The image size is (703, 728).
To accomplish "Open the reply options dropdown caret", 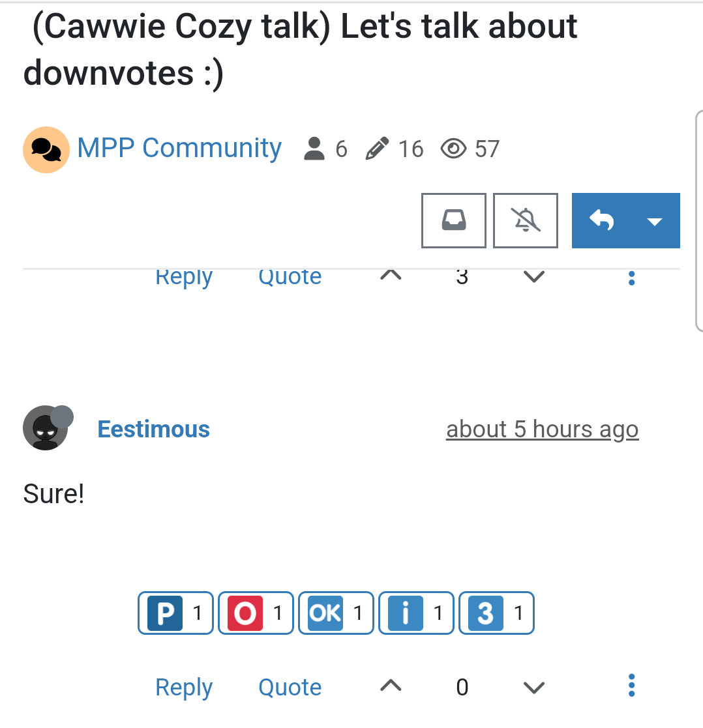I will [x=655, y=220].
